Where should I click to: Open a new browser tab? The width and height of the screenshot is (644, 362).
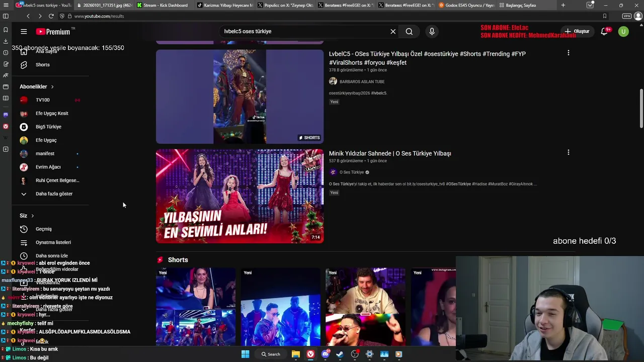tap(563, 5)
